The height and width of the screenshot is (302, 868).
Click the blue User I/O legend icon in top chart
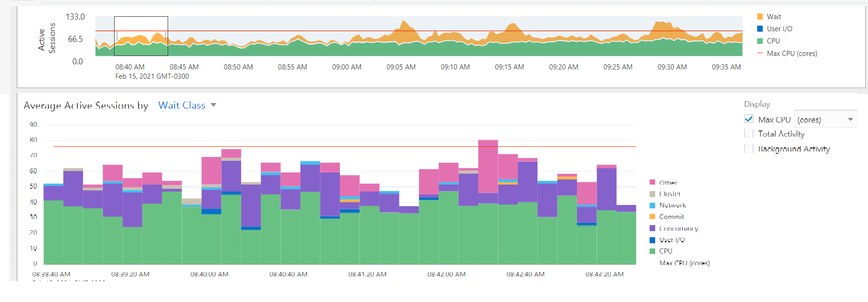click(760, 29)
